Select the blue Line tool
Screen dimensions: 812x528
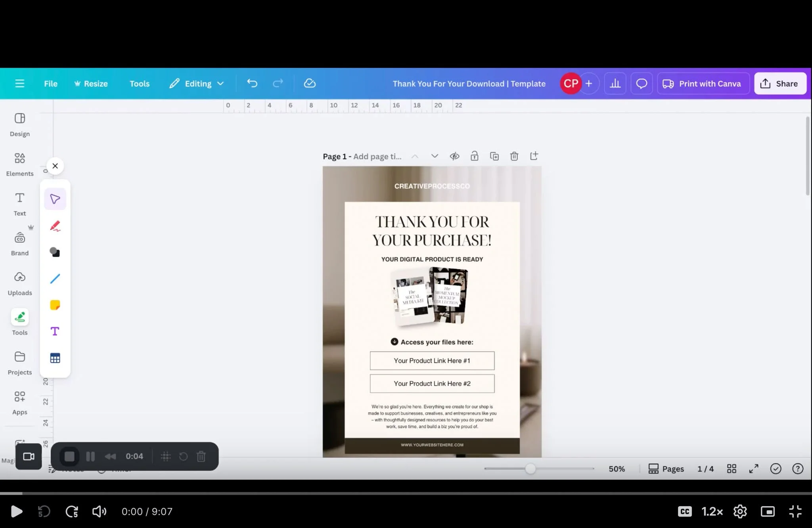click(55, 279)
